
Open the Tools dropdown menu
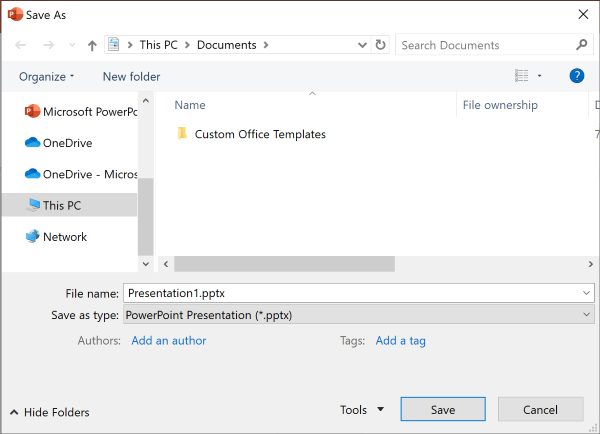click(361, 410)
